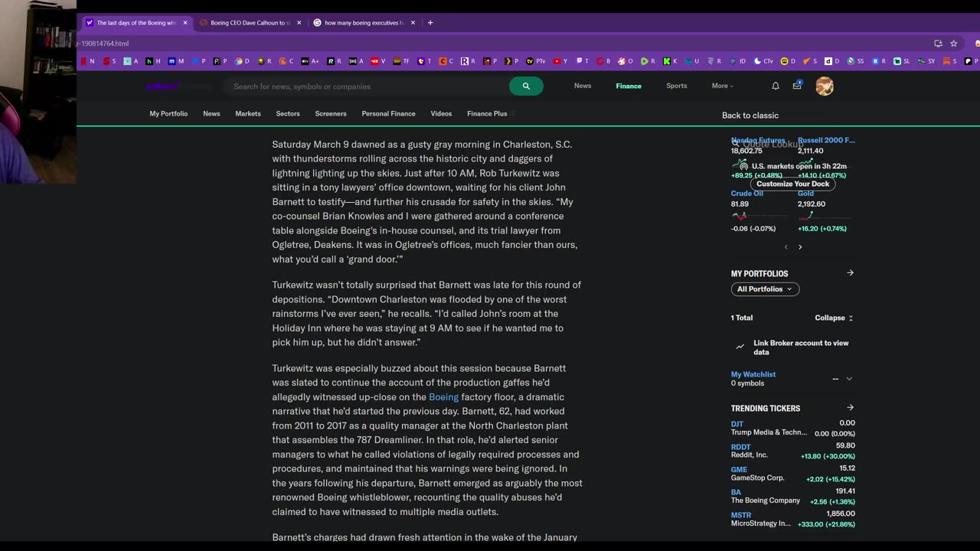Open the 'JD' bookmark
The width and height of the screenshot is (980, 551).
(x=737, y=61)
